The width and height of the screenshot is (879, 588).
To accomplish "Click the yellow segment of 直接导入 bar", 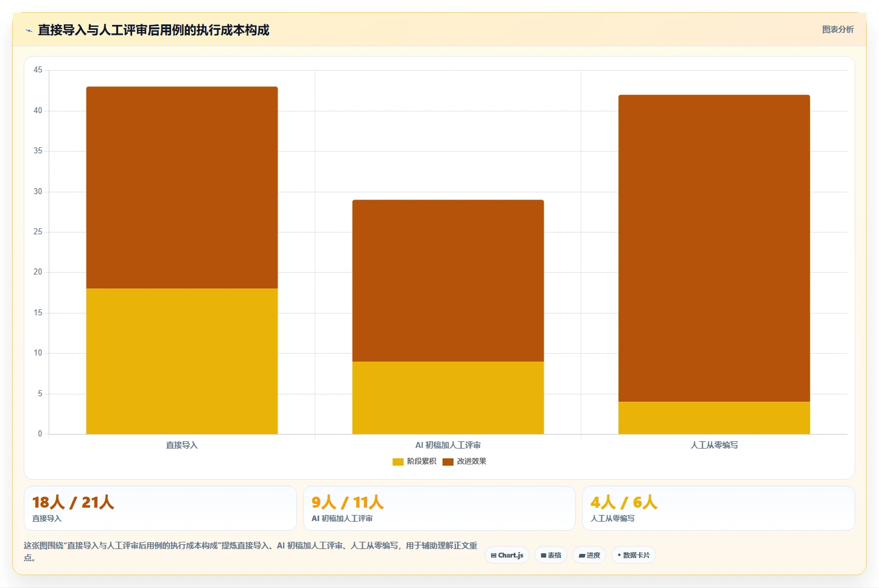I will point(182,362).
